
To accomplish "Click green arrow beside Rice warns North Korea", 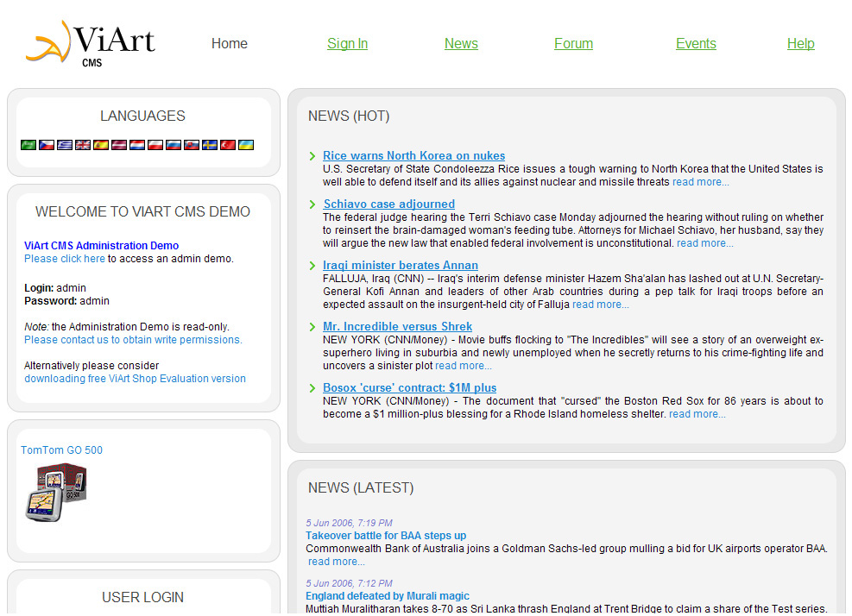I will pyautogui.click(x=312, y=156).
